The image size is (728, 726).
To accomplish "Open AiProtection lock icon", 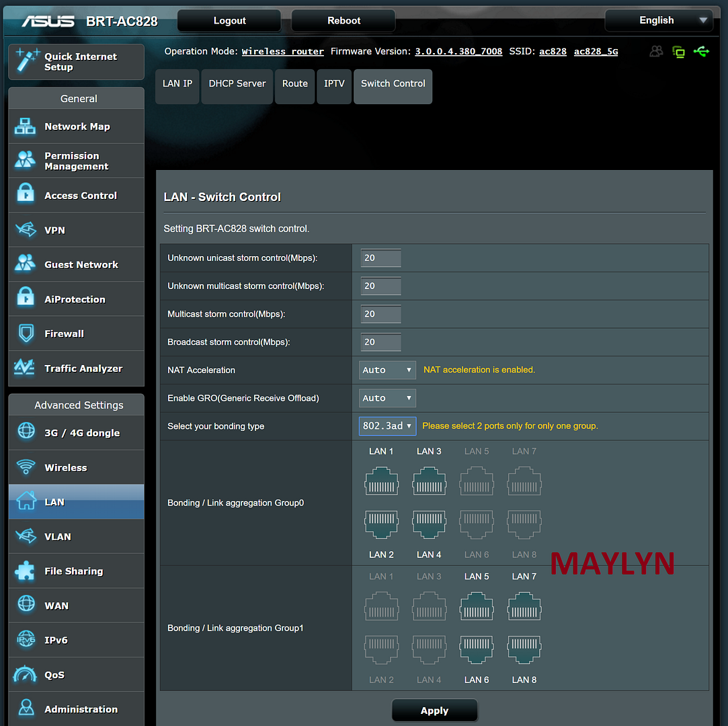I will [x=26, y=298].
